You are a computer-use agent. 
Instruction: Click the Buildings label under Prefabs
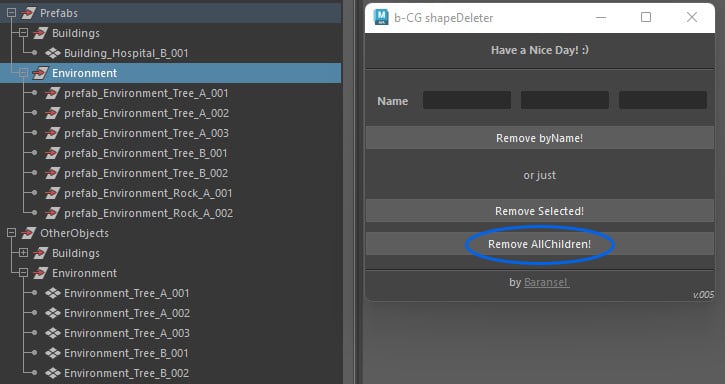point(76,33)
